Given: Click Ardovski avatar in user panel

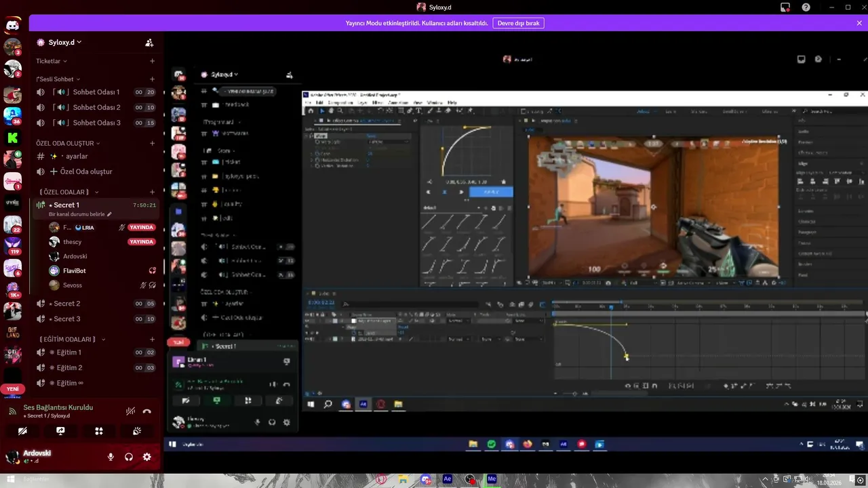Looking at the screenshot, I should click(x=12, y=457).
